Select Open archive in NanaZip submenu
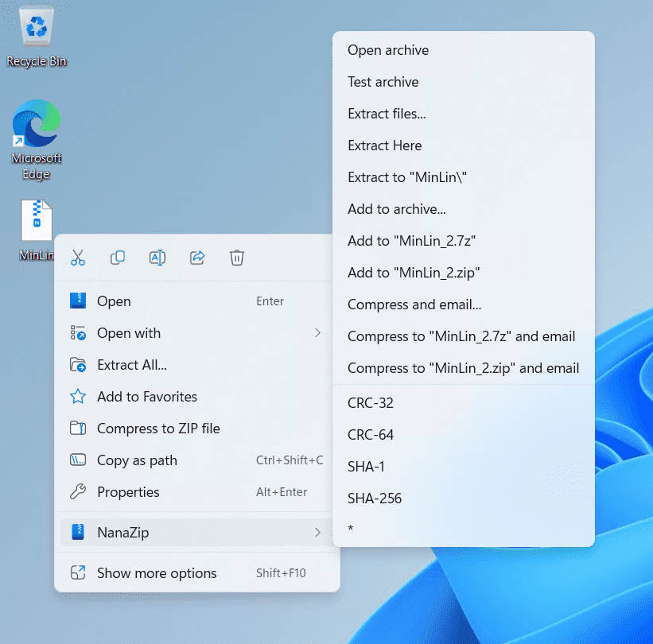This screenshot has height=644, width=653. (x=388, y=50)
